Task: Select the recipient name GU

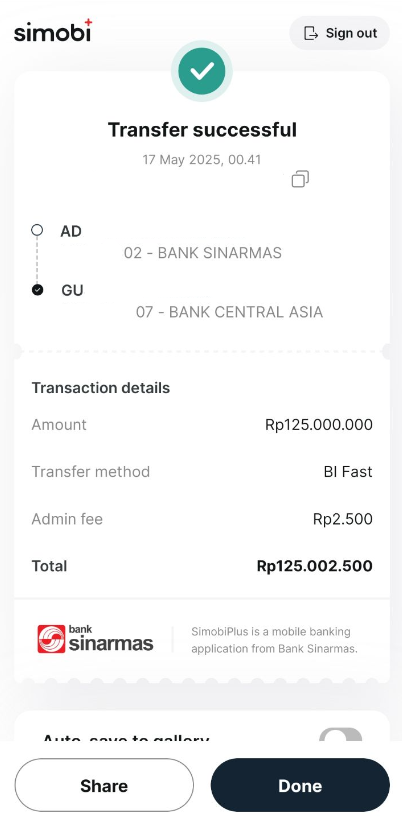Action: click(x=72, y=291)
